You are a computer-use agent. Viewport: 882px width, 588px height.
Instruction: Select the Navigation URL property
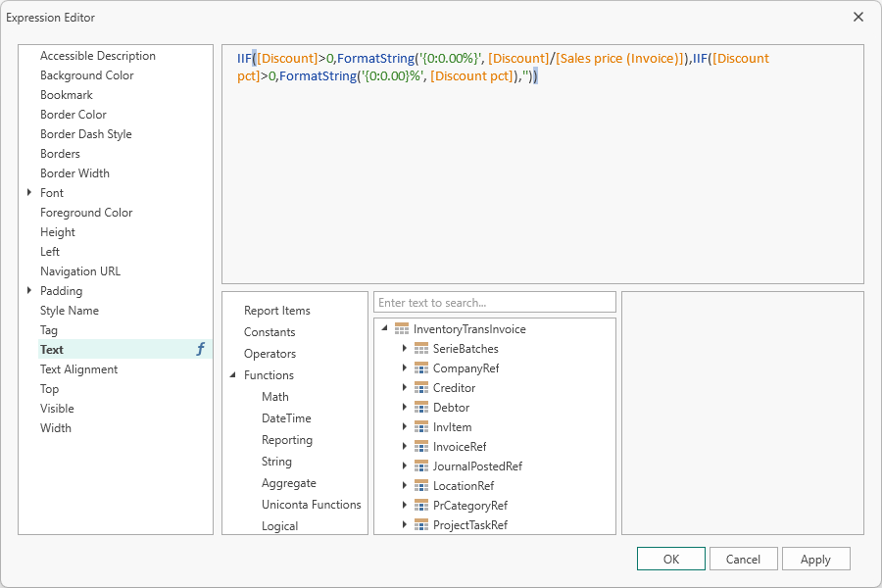[80, 271]
